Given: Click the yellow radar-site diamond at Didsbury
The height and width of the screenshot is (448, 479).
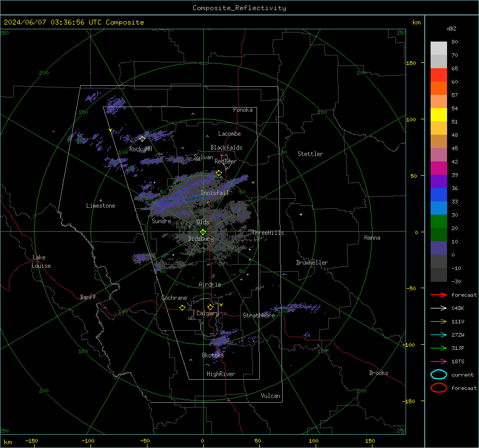Looking at the screenshot, I should (x=203, y=232).
